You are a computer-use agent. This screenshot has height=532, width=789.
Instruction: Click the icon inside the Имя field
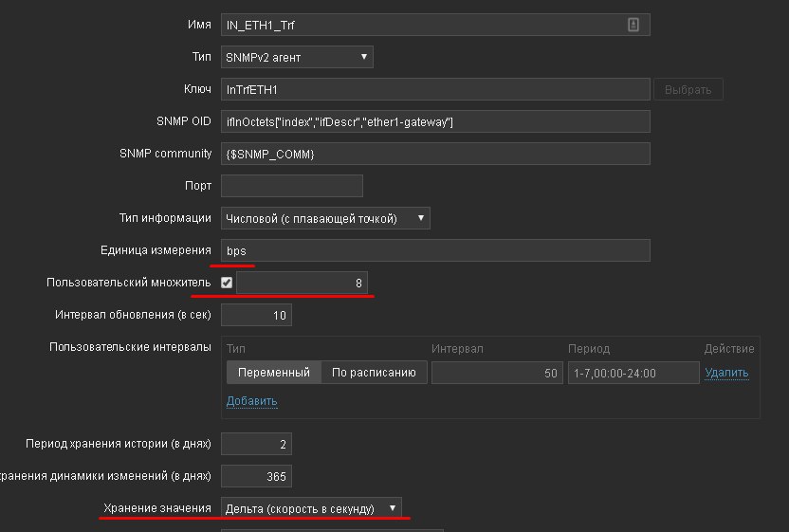point(633,26)
